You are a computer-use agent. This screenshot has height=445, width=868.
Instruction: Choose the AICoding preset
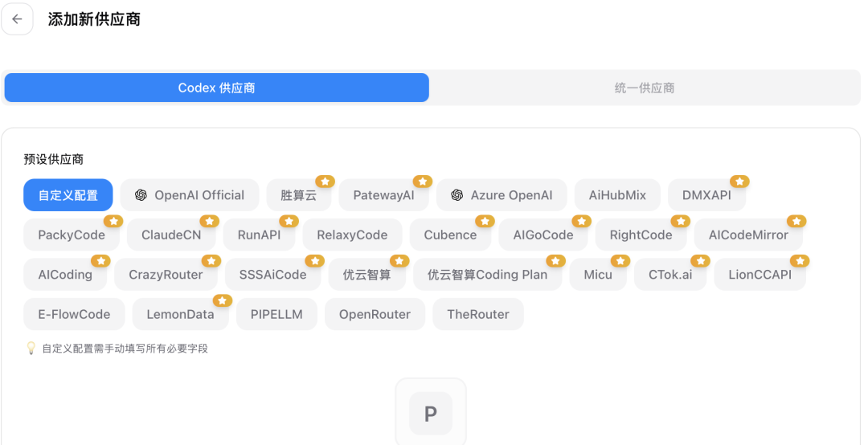[x=65, y=275]
